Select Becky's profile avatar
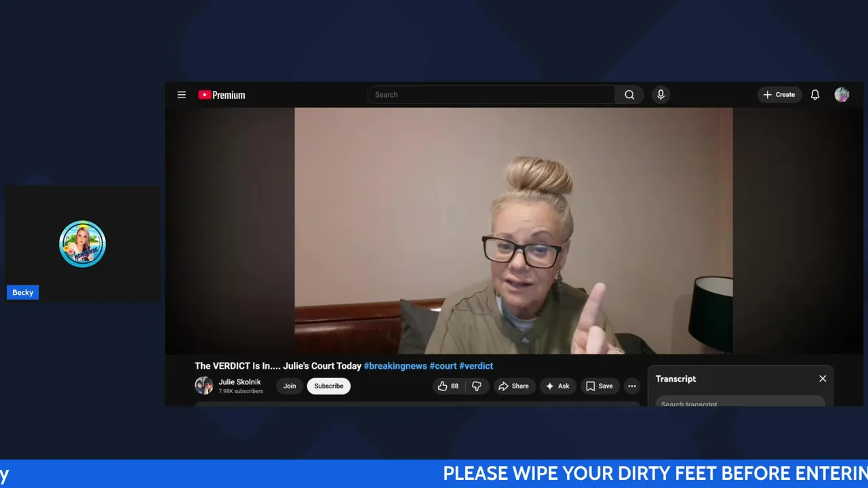 pyautogui.click(x=82, y=244)
